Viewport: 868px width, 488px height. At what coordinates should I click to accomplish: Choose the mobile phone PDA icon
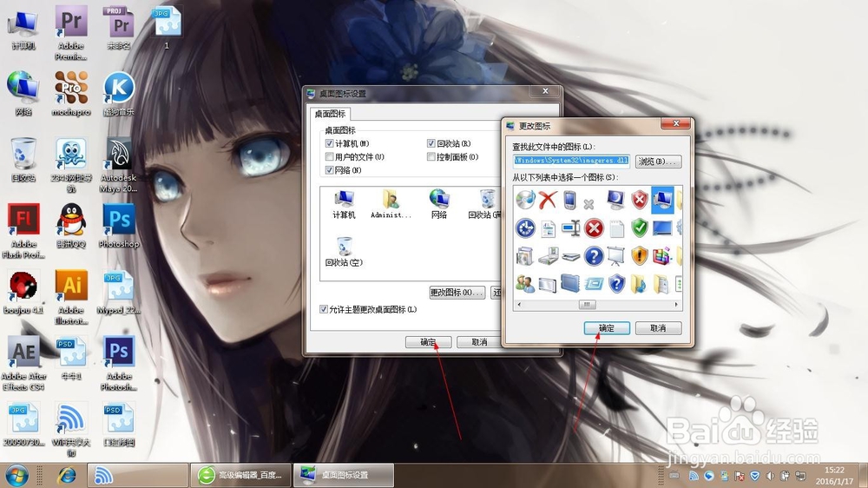tap(569, 200)
